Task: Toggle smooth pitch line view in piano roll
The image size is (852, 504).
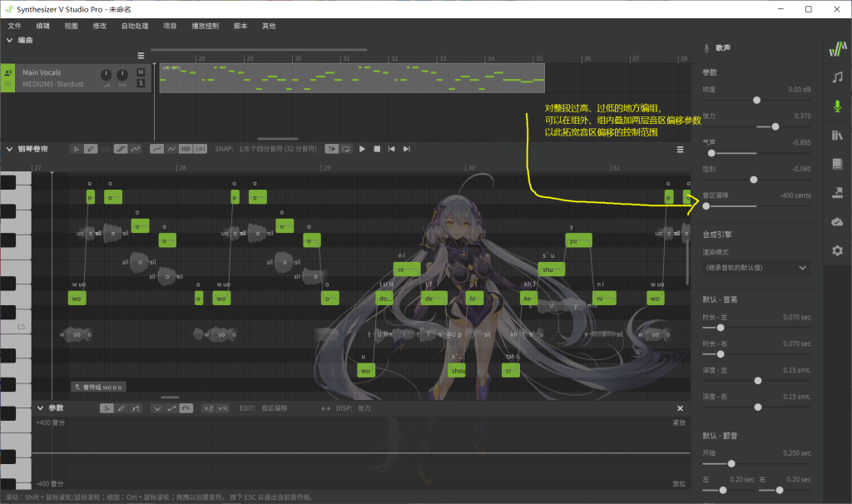Action: [156, 149]
